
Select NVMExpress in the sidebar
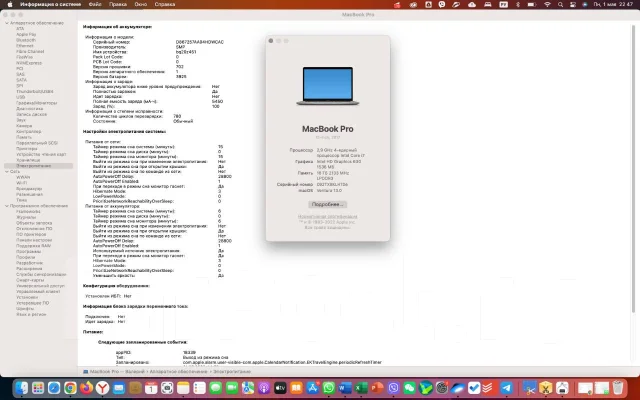[29, 63]
